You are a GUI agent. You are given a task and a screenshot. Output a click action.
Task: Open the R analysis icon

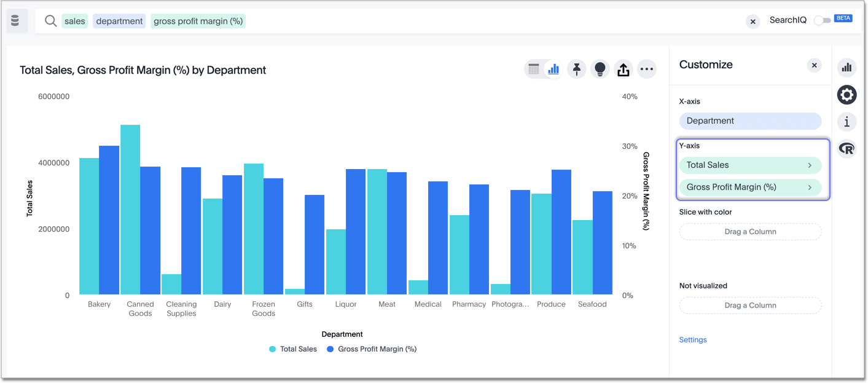846,149
